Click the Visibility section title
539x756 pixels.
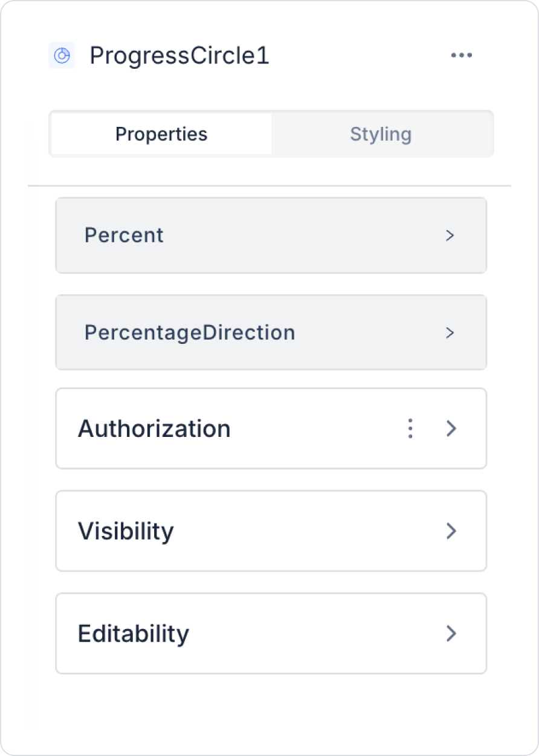tap(126, 531)
